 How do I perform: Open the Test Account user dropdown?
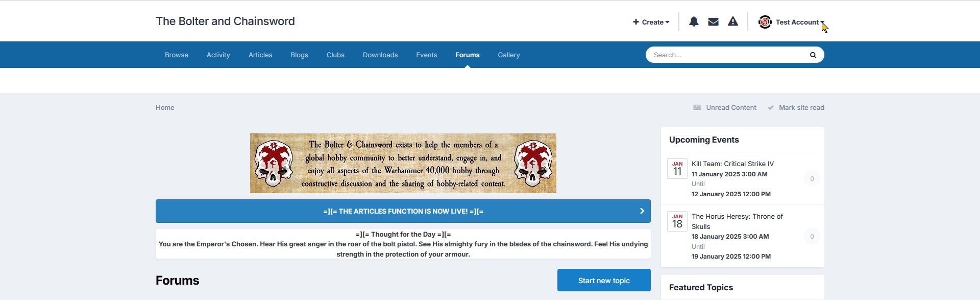pos(799,22)
